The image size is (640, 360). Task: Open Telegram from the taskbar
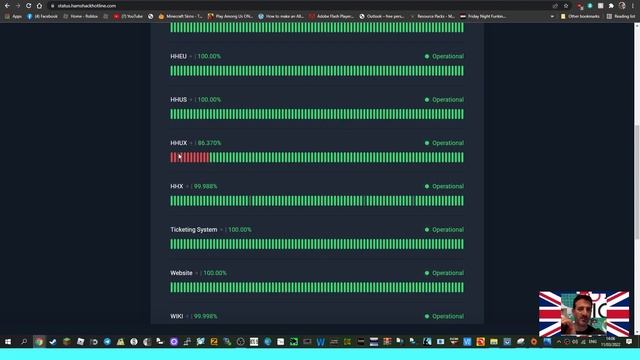click(x=107, y=342)
